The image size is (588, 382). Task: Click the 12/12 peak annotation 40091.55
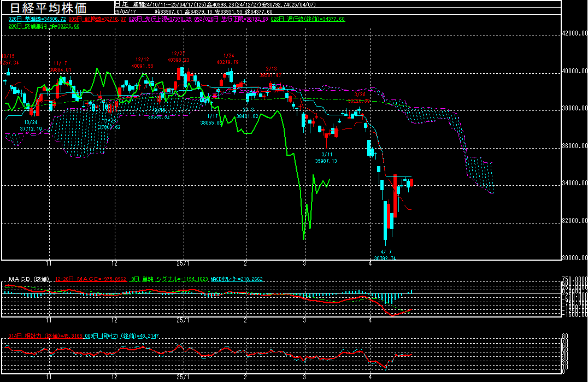(142, 63)
